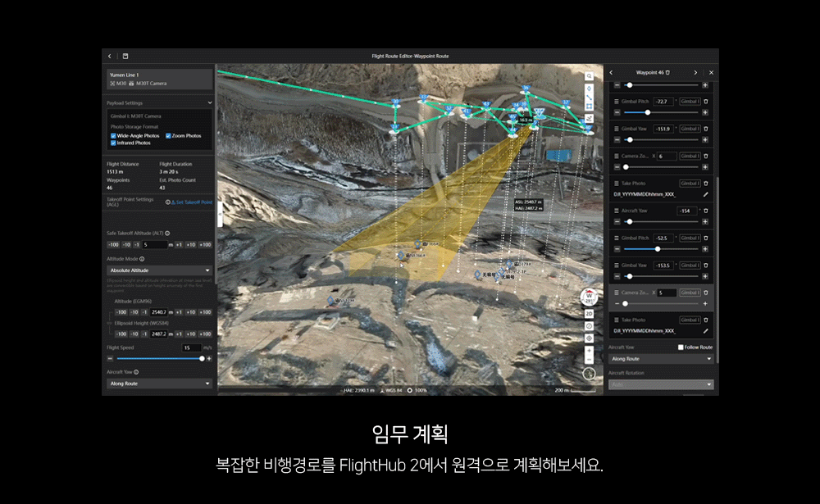Delete the Gimbal Pitch -52.5 action

click(x=705, y=238)
